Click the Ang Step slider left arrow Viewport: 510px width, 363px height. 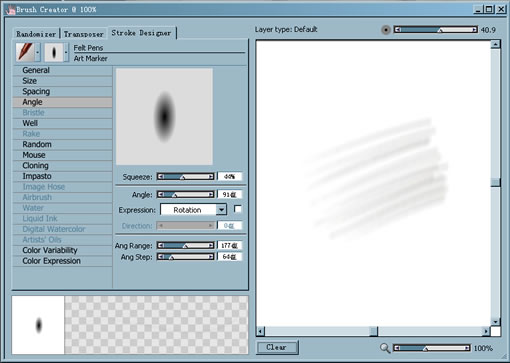(x=161, y=257)
